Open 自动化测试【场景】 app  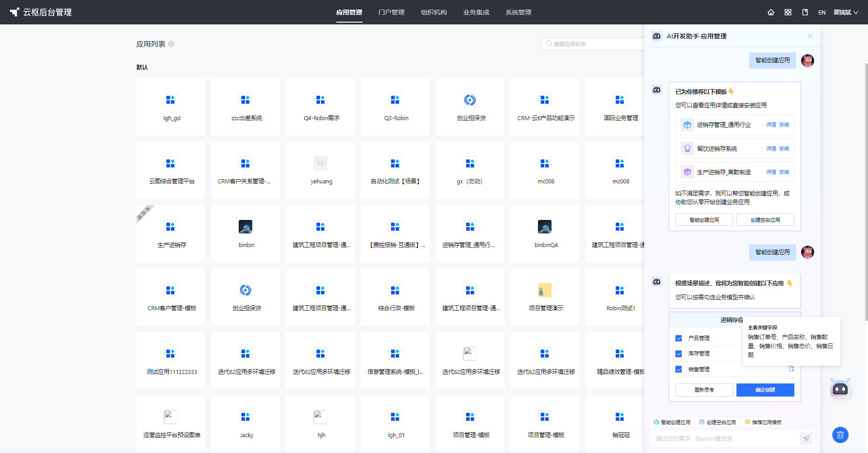395,170
